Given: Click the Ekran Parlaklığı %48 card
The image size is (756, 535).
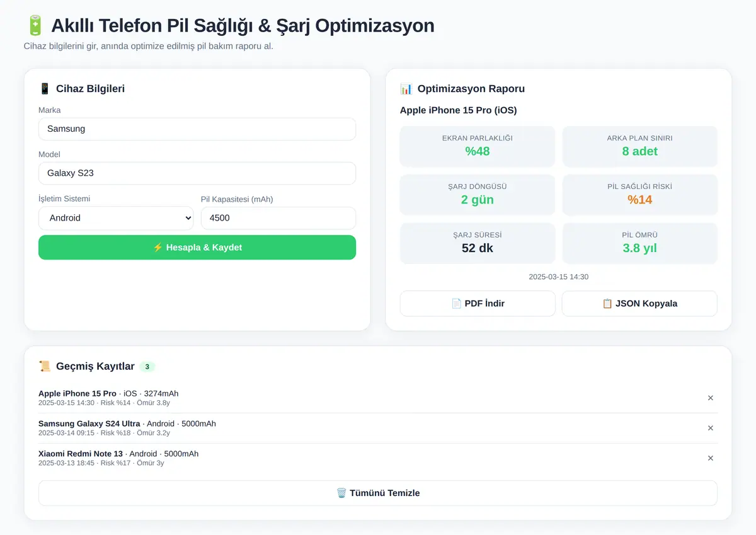Looking at the screenshot, I should (478, 146).
